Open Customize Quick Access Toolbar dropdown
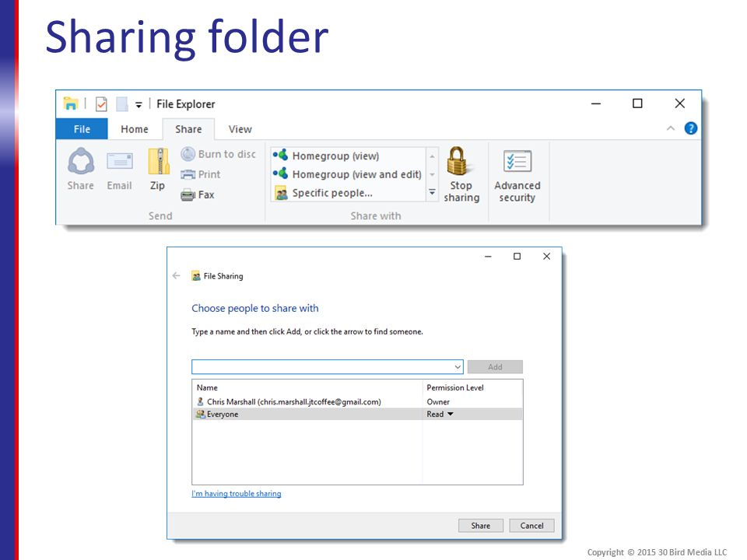This screenshot has height=560, width=747. click(x=139, y=105)
